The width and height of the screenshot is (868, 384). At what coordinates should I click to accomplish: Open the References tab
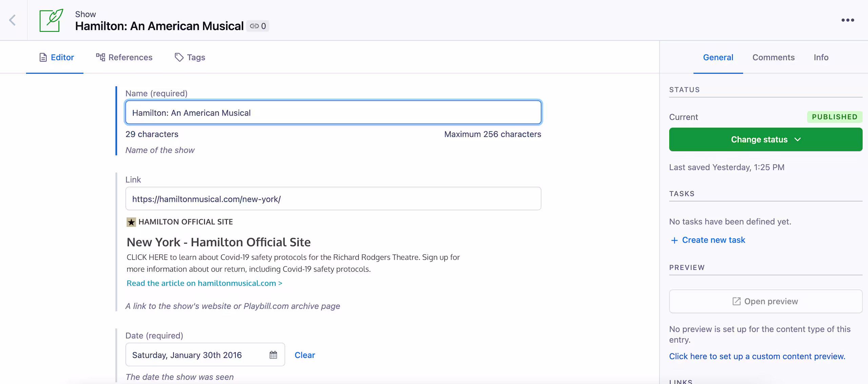pos(124,57)
